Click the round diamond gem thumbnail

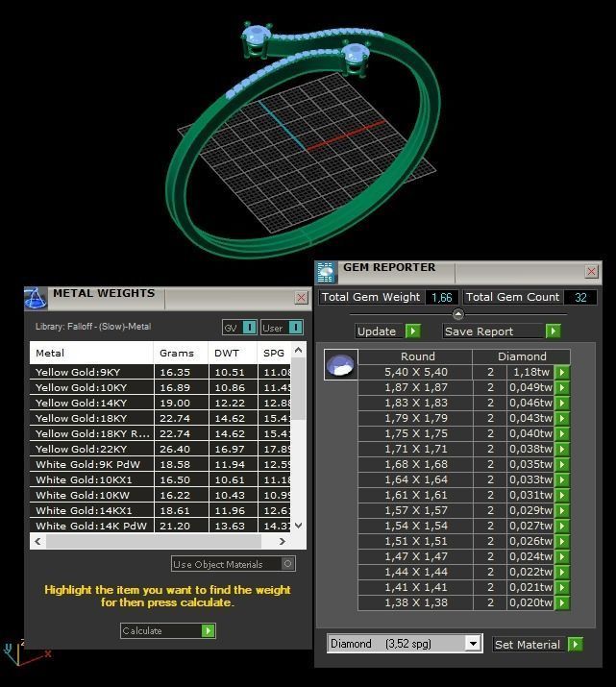pos(341,364)
